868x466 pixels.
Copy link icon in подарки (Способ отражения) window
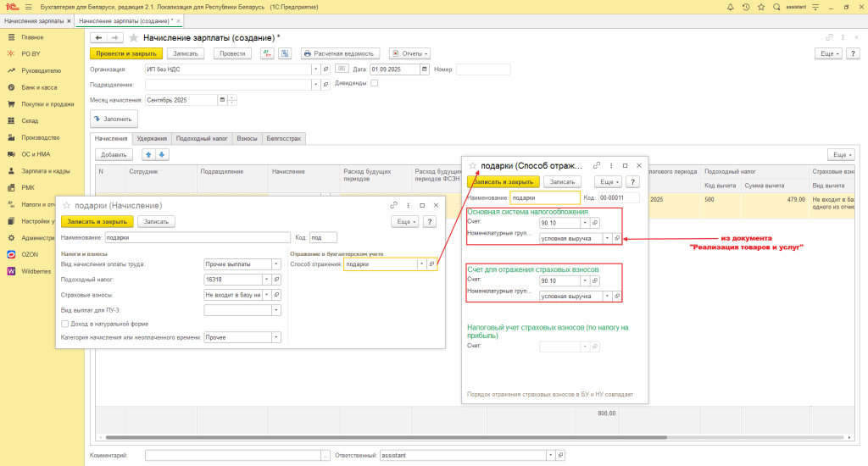tap(596, 165)
